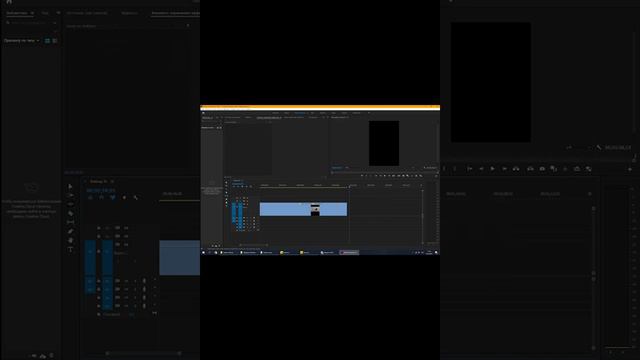The image size is (640, 360).
Task: Select the Pen tool in dimmed toolbar
Action: click(70, 231)
